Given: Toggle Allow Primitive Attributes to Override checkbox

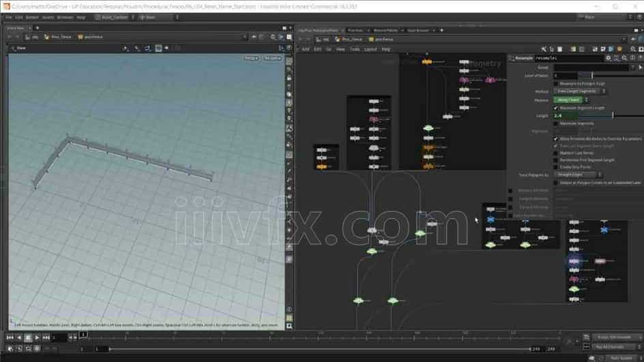Looking at the screenshot, I should (556, 139).
